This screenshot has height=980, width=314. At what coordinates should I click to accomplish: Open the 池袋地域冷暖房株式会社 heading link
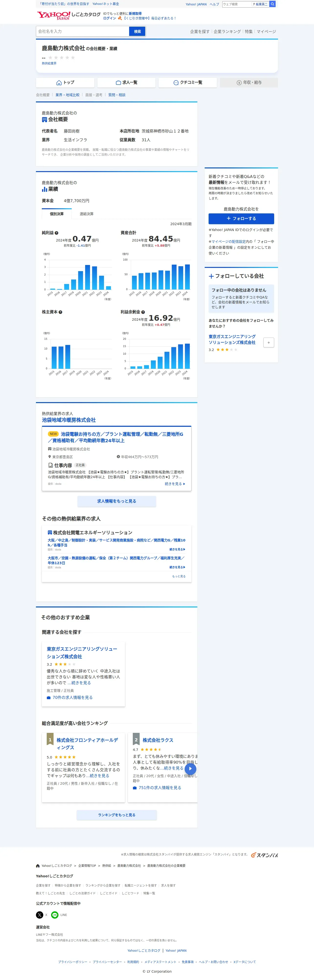pyautogui.click(x=69, y=420)
